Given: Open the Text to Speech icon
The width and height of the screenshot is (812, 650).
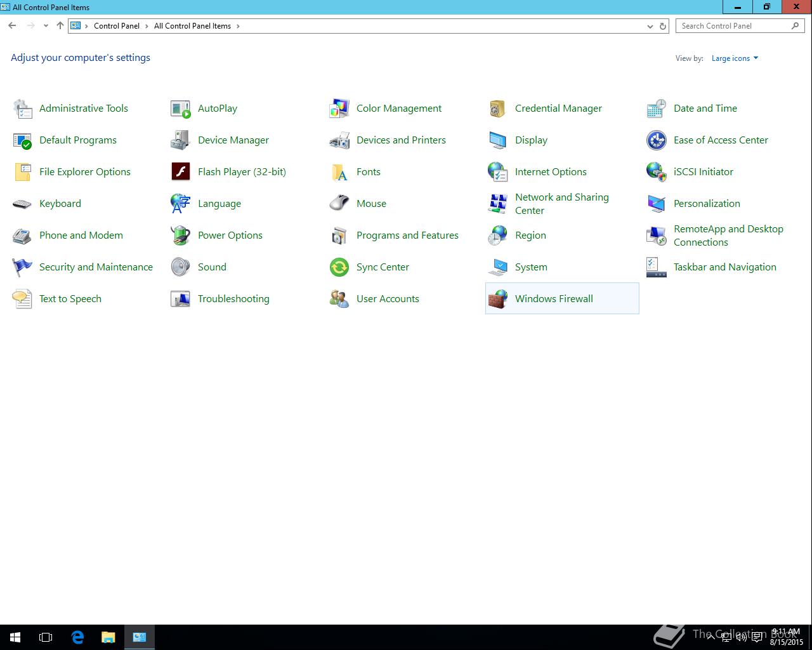Looking at the screenshot, I should tap(22, 299).
